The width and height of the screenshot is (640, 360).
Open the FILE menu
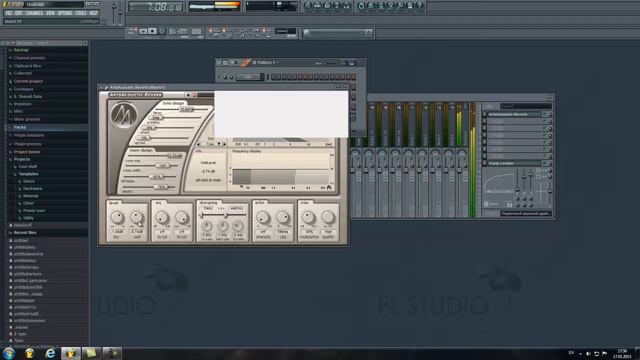click(x=9, y=13)
